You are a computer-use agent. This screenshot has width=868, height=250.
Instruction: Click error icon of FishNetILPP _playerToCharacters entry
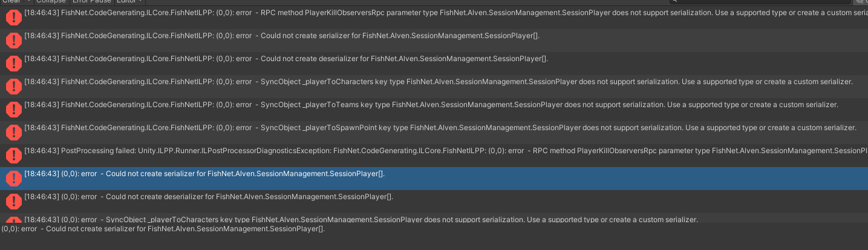(x=13, y=87)
